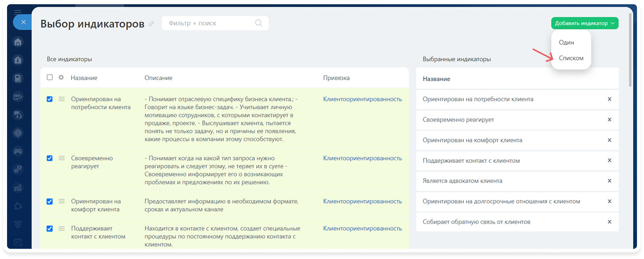644x259 pixels.
Task: Open table settings gear icon
Action: click(61, 77)
